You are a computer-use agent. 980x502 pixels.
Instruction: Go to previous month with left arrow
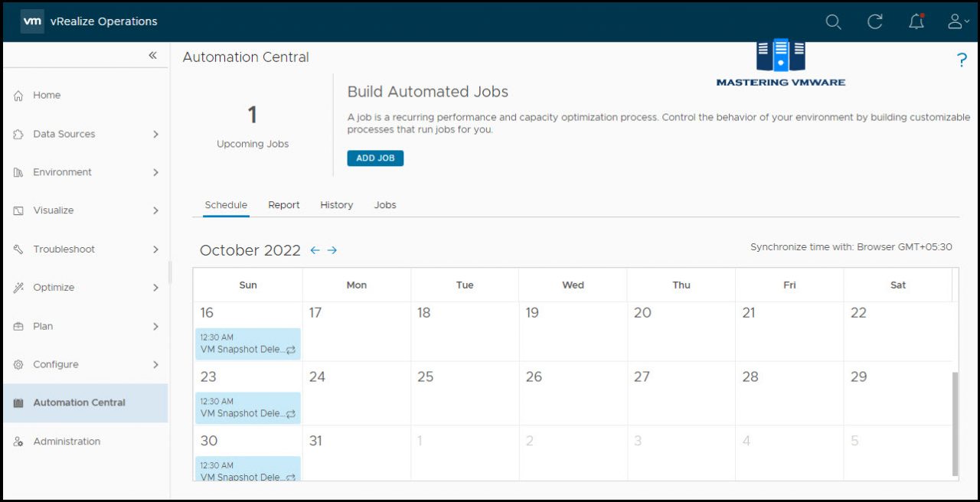click(315, 250)
